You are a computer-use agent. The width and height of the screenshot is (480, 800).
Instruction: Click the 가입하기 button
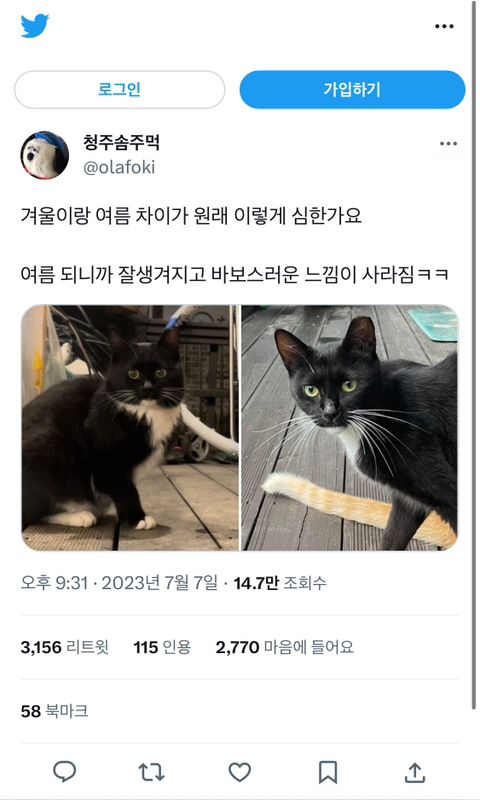tap(352, 90)
